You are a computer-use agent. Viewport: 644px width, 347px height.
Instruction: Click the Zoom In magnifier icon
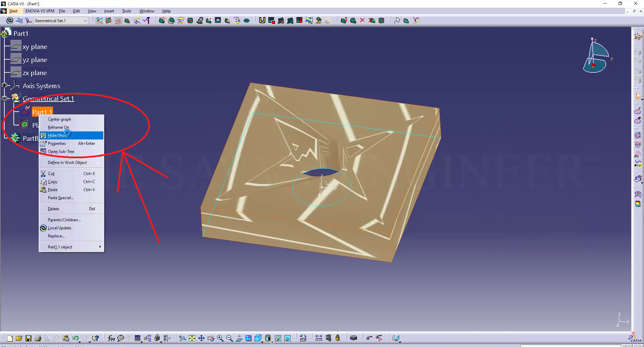click(220, 338)
